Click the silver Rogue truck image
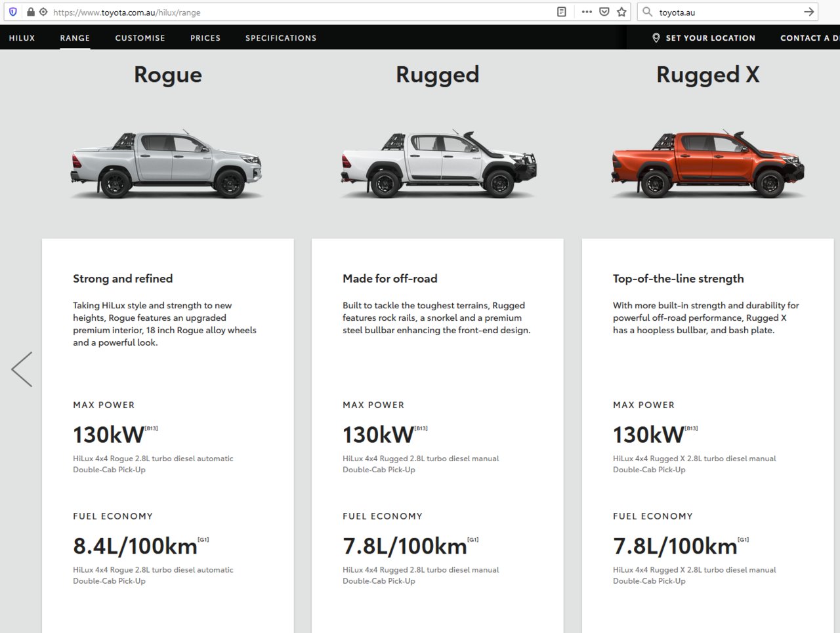The height and width of the screenshot is (633, 840). (x=167, y=164)
